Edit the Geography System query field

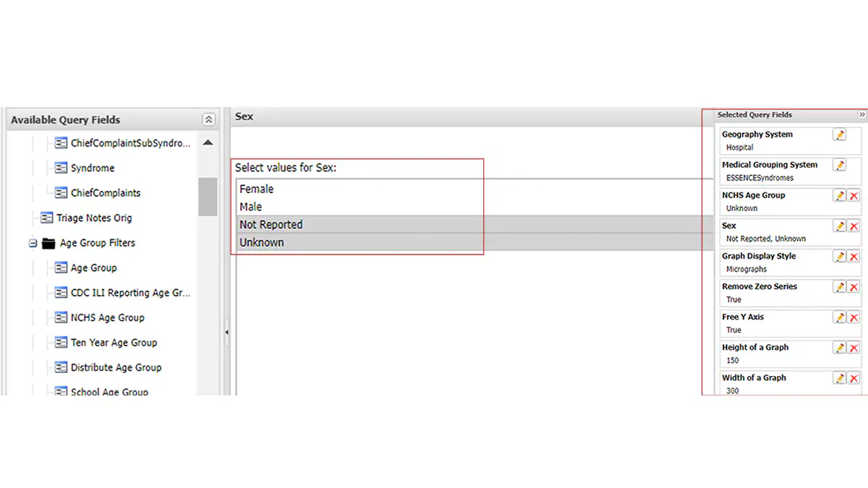click(x=839, y=135)
